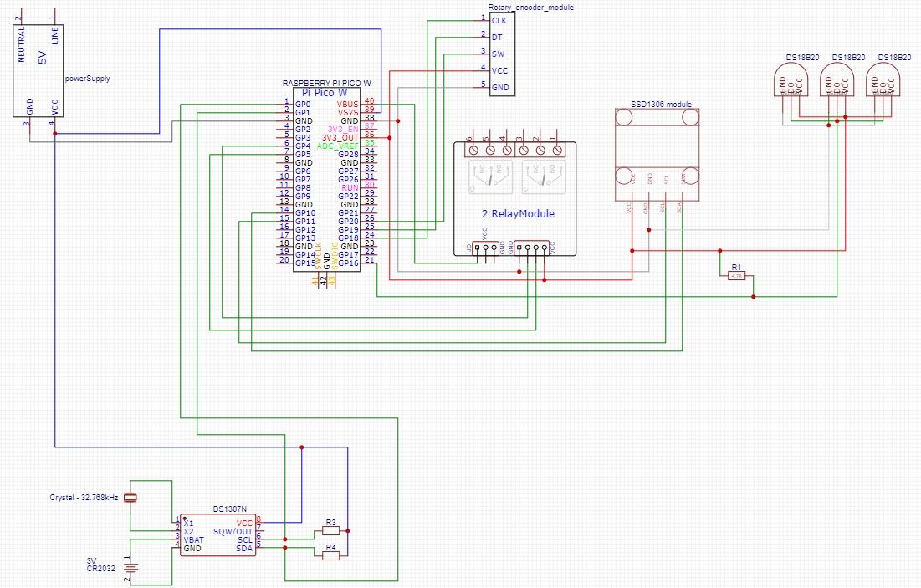Click the X1 pin label on DS1307N

pos(188,524)
